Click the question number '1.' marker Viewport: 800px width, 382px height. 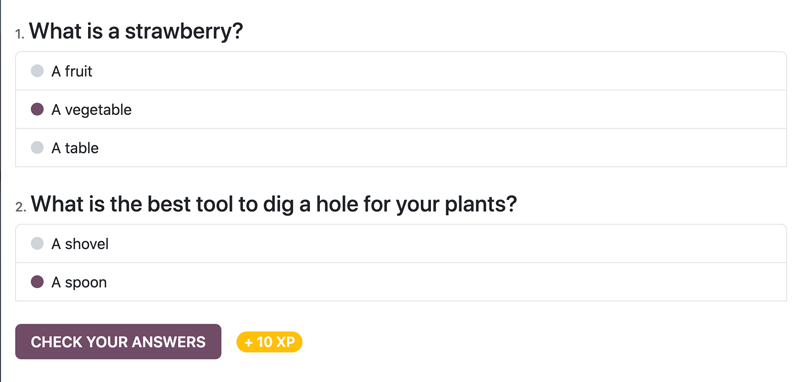(20, 34)
